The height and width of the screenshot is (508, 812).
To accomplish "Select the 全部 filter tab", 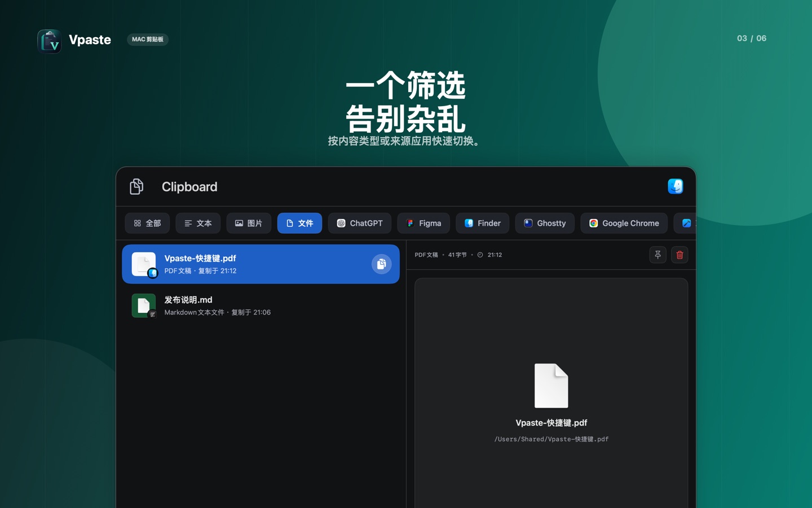I will point(147,223).
